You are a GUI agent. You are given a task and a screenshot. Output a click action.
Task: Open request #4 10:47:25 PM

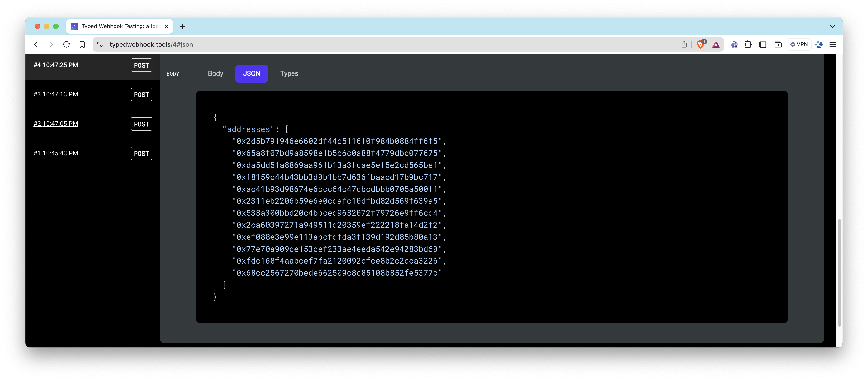(56, 65)
